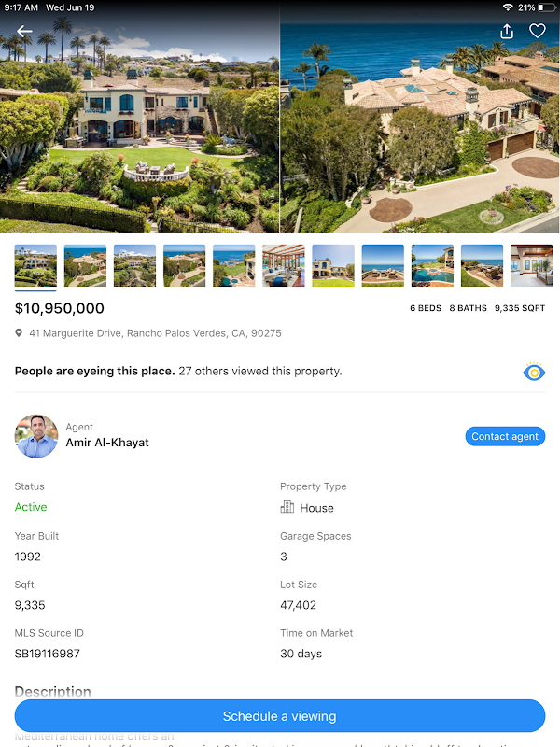The image size is (560, 747).
Task: Tap the blue eye viewers icon
Action: pyautogui.click(x=534, y=372)
